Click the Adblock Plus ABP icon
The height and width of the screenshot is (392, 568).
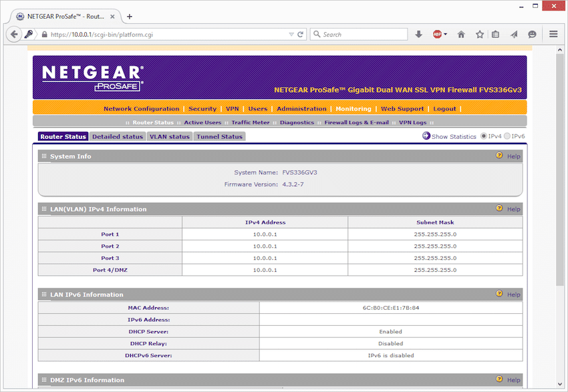437,34
